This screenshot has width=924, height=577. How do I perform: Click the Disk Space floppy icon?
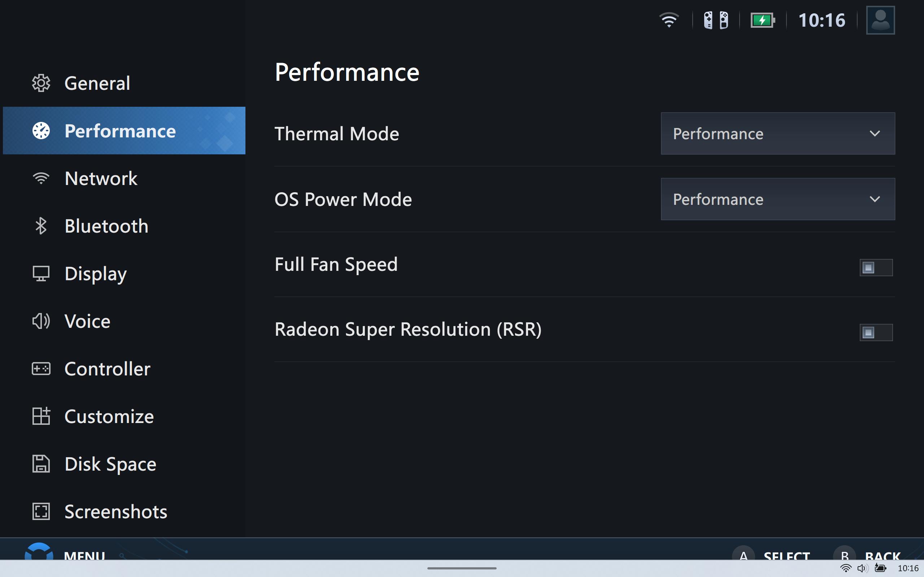[x=41, y=464]
